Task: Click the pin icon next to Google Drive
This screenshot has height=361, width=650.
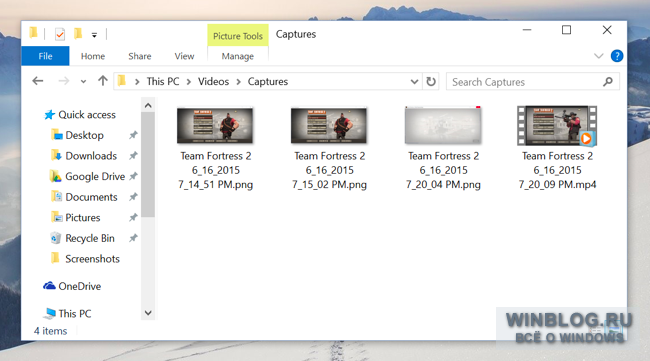Action: tap(133, 177)
